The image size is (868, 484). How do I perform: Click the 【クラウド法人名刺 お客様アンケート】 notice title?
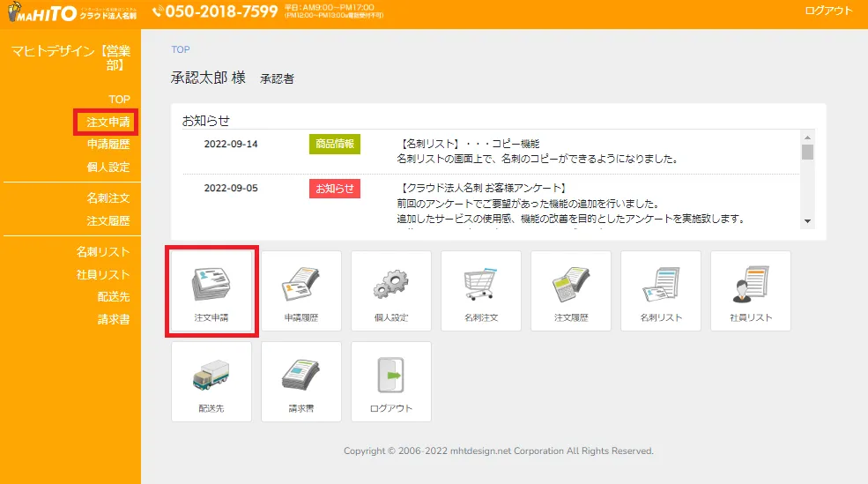tap(482, 189)
